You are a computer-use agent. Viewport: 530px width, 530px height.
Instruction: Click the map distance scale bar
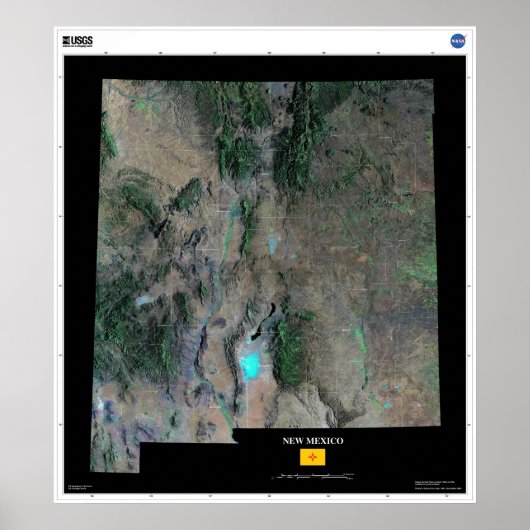point(313,476)
